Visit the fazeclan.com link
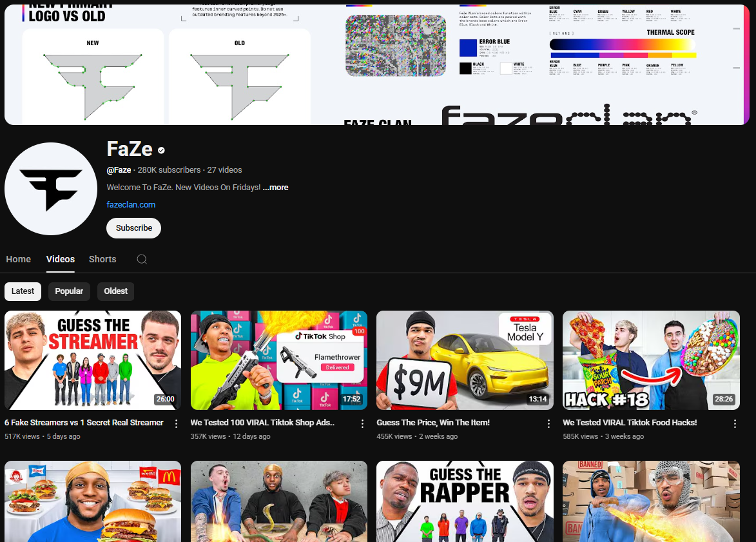Image resolution: width=756 pixels, height=542 pixels. [131, 205]
